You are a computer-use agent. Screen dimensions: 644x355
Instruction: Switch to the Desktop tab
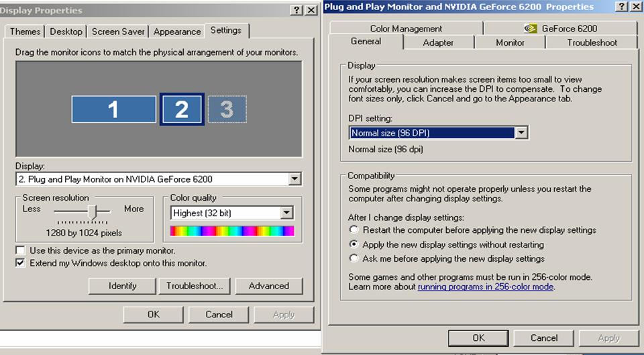point(66,32)
